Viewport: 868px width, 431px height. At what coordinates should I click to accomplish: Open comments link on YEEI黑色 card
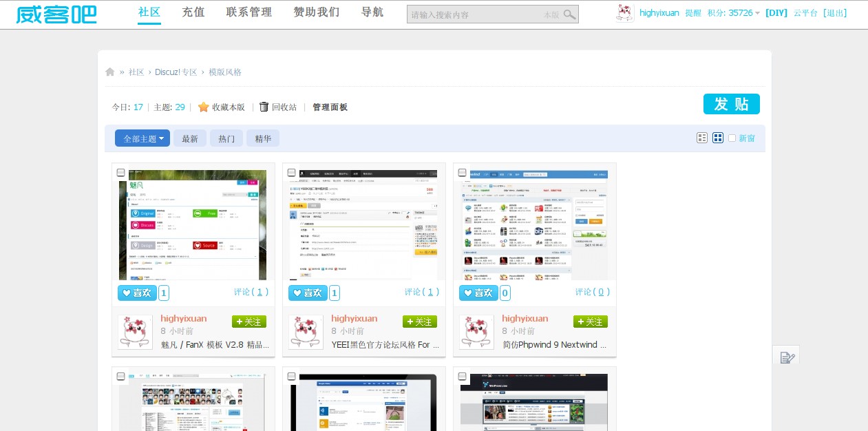point(422,292)
